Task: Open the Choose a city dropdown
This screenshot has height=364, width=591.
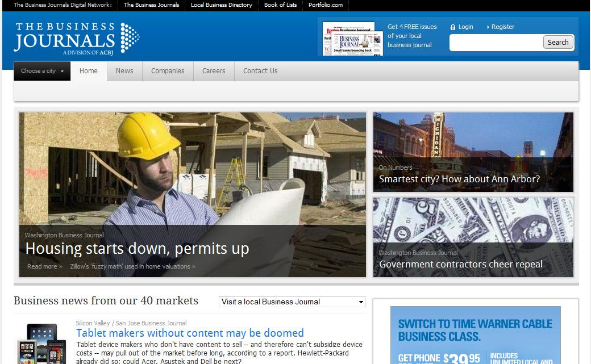Action: pos(42,71)
